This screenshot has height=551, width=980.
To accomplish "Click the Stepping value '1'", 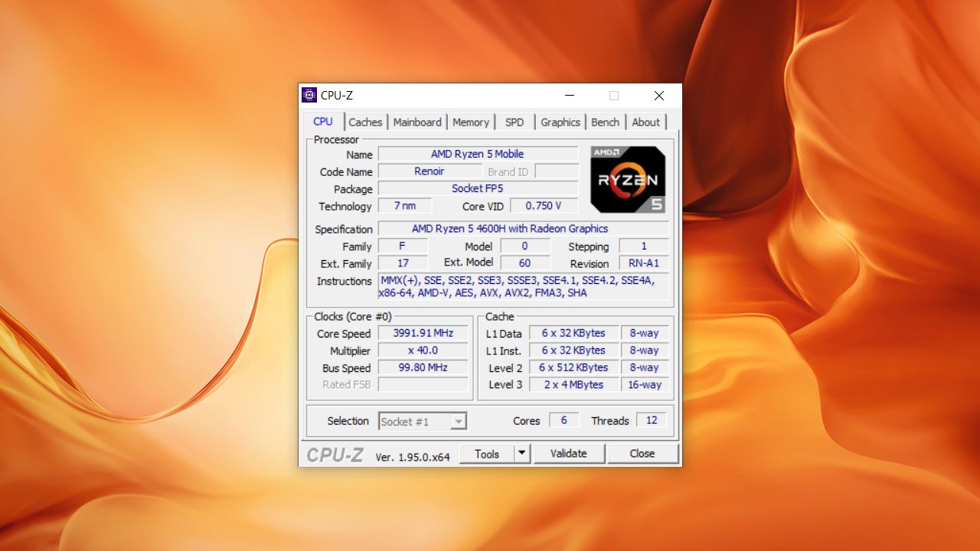I will (x=644, y=246).
